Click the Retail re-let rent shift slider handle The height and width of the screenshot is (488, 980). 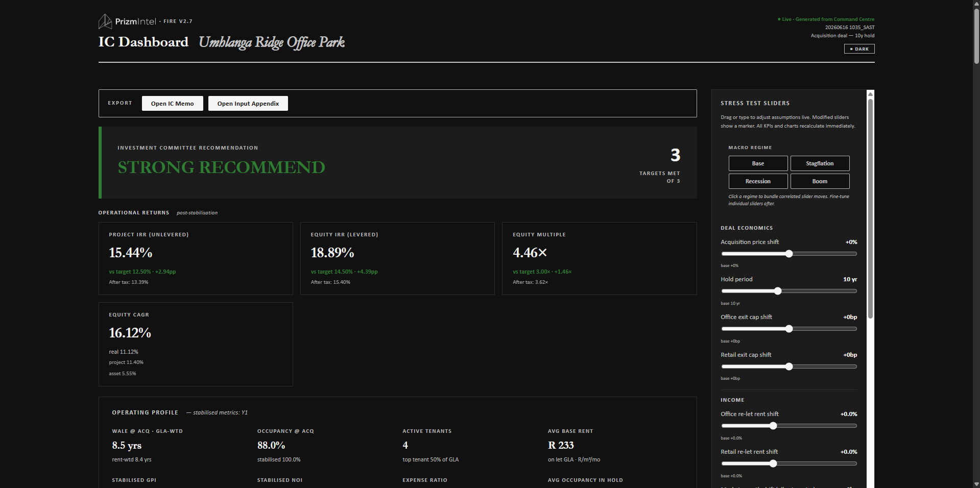click(x=773, y=463)
